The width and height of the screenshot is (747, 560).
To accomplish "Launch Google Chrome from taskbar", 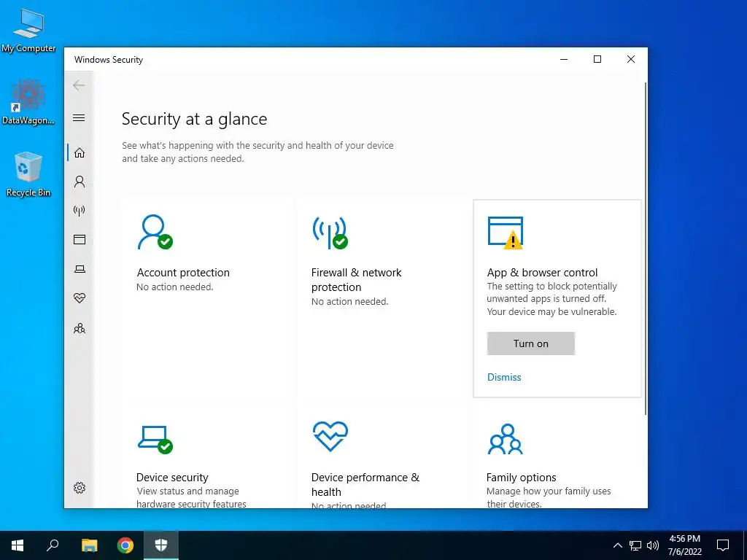I will coord(125,545).
